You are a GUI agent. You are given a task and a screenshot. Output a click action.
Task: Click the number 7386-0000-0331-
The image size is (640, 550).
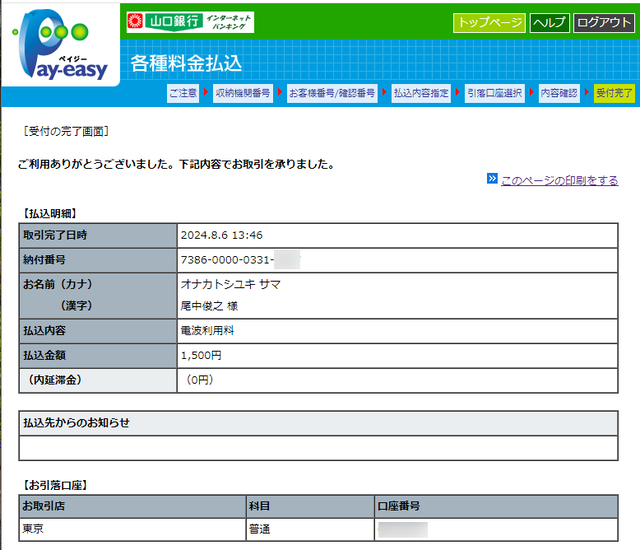227,260
